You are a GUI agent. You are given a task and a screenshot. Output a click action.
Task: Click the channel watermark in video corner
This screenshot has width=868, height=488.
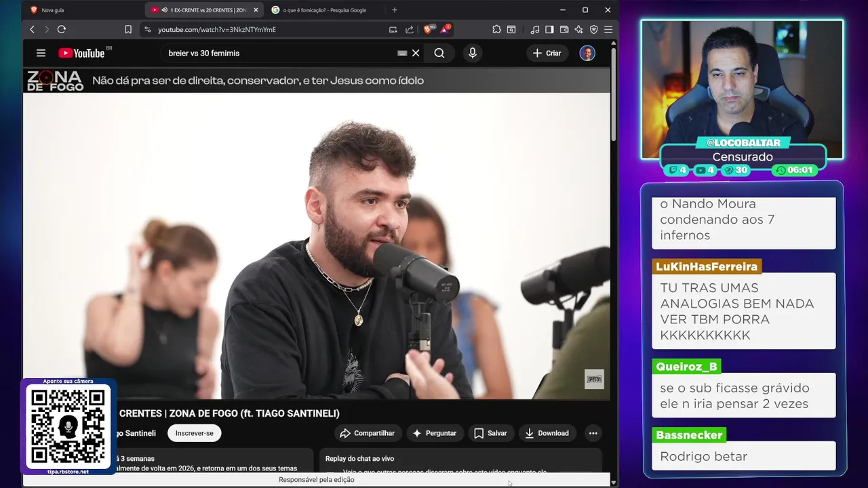pyautogui.click(x=594, y=379)
